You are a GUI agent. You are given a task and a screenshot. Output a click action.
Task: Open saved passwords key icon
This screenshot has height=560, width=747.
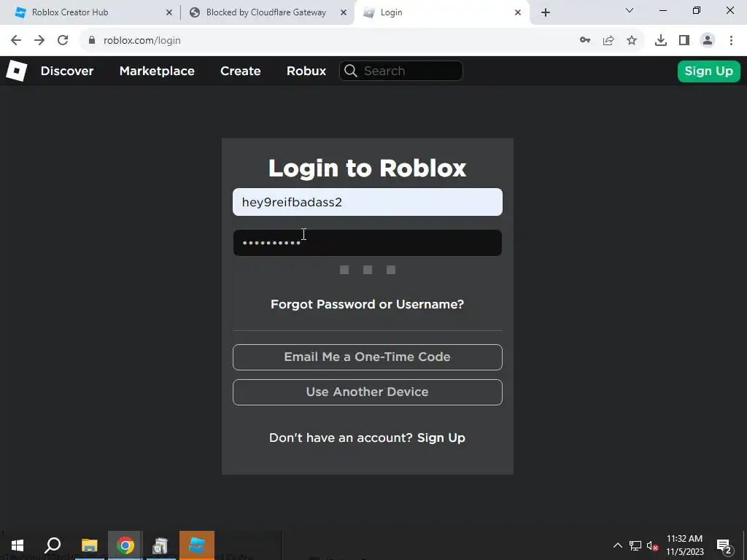point(585,41)
